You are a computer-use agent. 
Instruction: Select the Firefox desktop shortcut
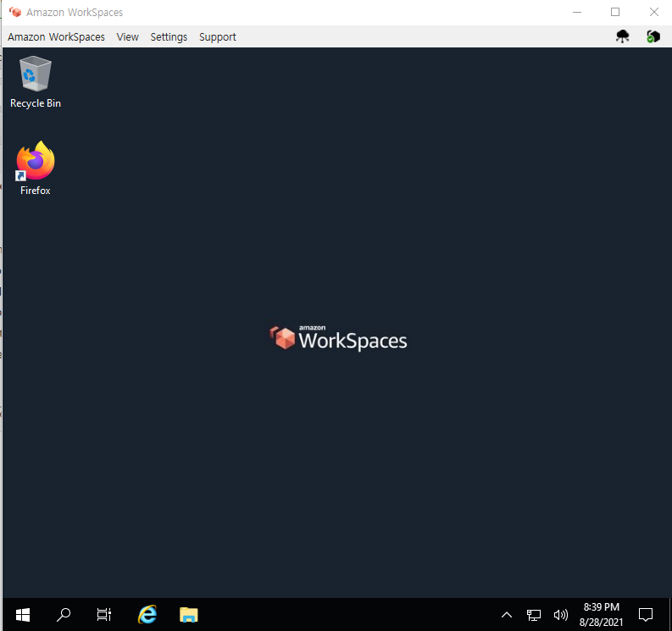[x=36, y=169]
